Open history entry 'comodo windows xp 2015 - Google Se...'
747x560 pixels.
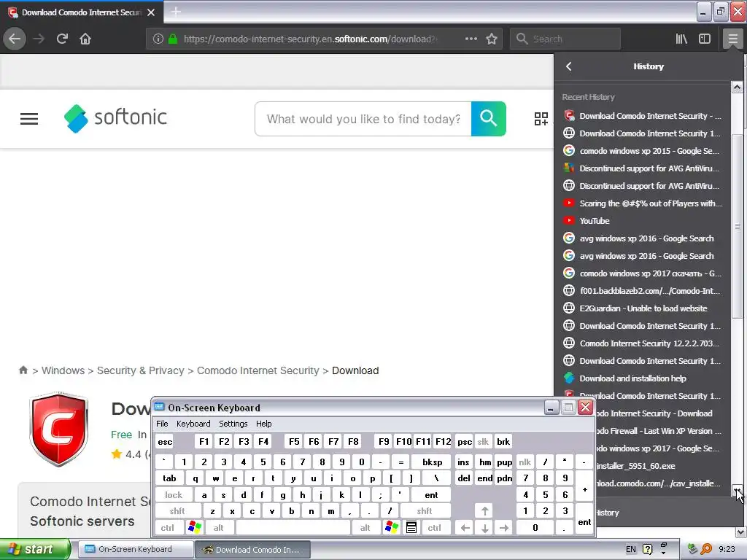click(x=642, y=151)
